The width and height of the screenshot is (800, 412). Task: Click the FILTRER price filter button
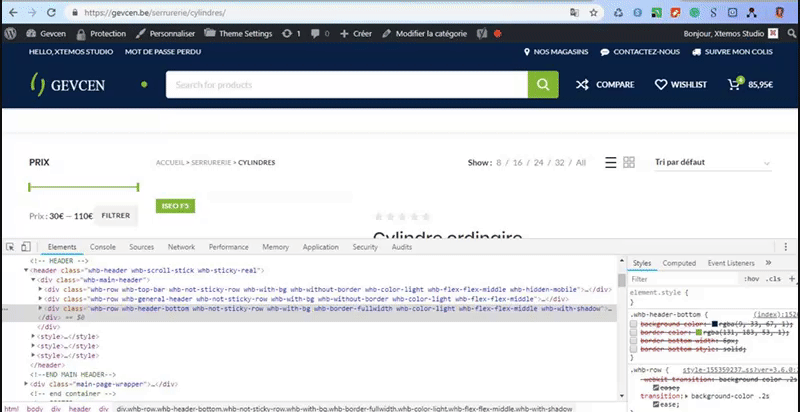pos(116,216)
